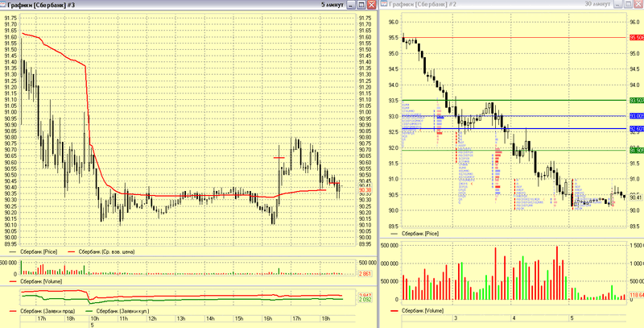This screenshot has width=644, height=328.
Task: Select 'Сбербанк (Ср. взв. цена)' legend entry
Action: (106, 251)
